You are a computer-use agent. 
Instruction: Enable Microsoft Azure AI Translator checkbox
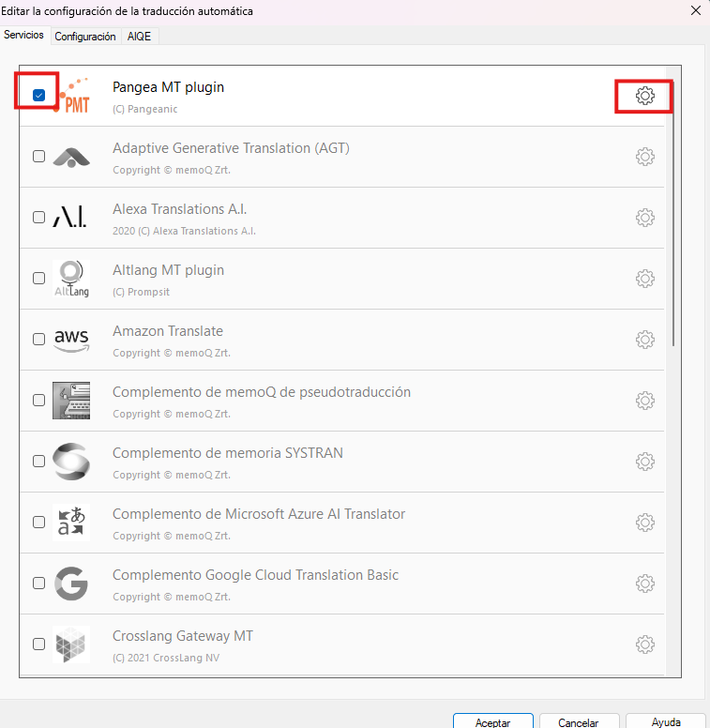(39, 522)
